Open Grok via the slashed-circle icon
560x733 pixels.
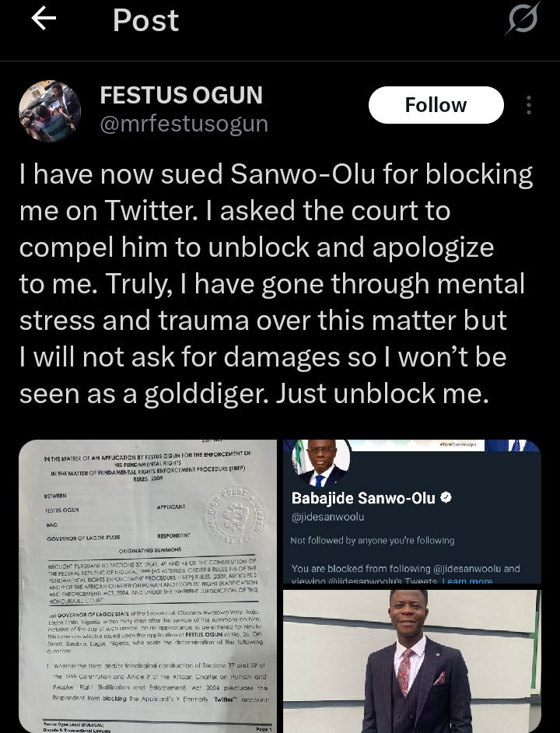[521, 19]
